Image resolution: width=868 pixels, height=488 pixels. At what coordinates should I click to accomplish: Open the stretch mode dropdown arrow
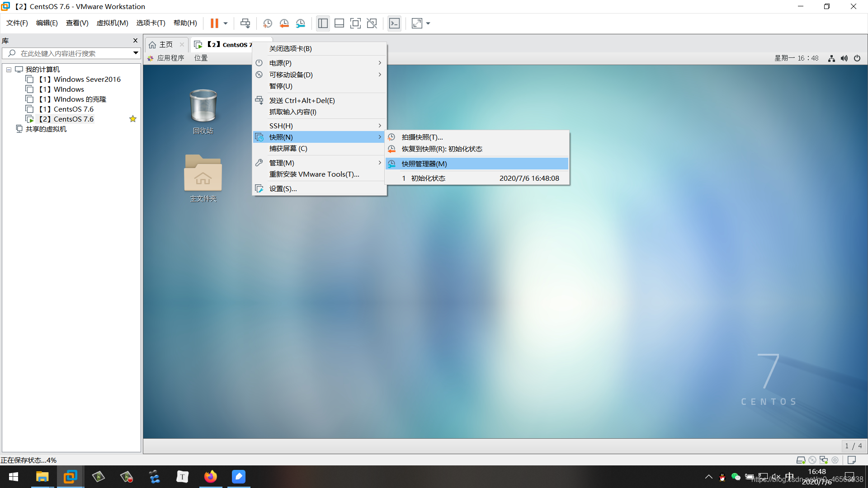(x=428, y=23)
